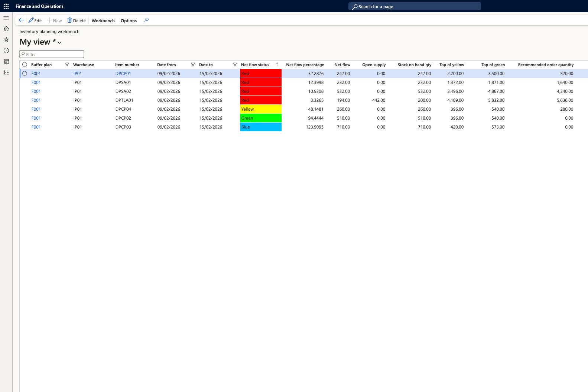
Task: Open the app launcher waffle icon
Action: click(6, 6)
